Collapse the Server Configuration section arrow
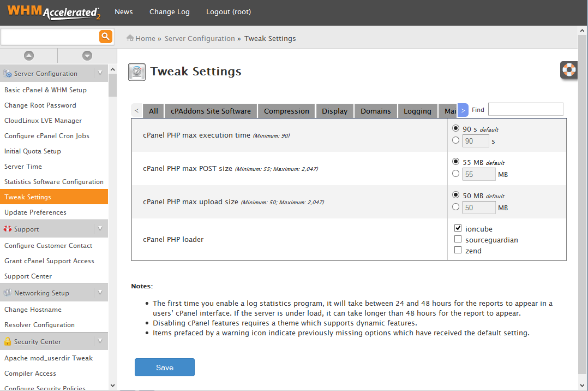This screenshot has width=588, height=391. coord(100,73)
